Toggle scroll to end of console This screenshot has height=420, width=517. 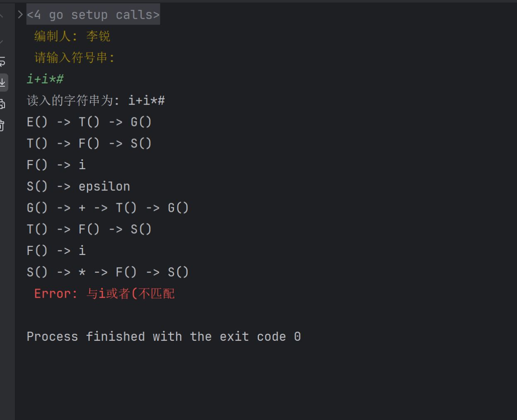2,83
